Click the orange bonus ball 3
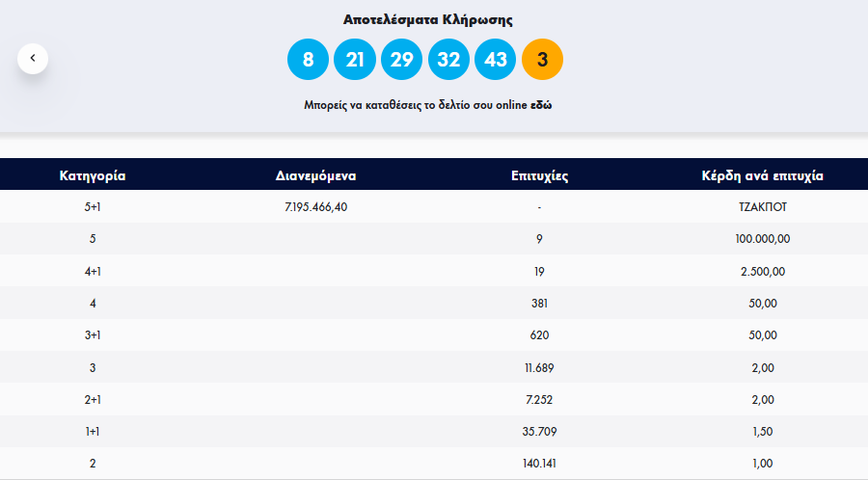This screenshot has height=480, width=868. point(542,60)
